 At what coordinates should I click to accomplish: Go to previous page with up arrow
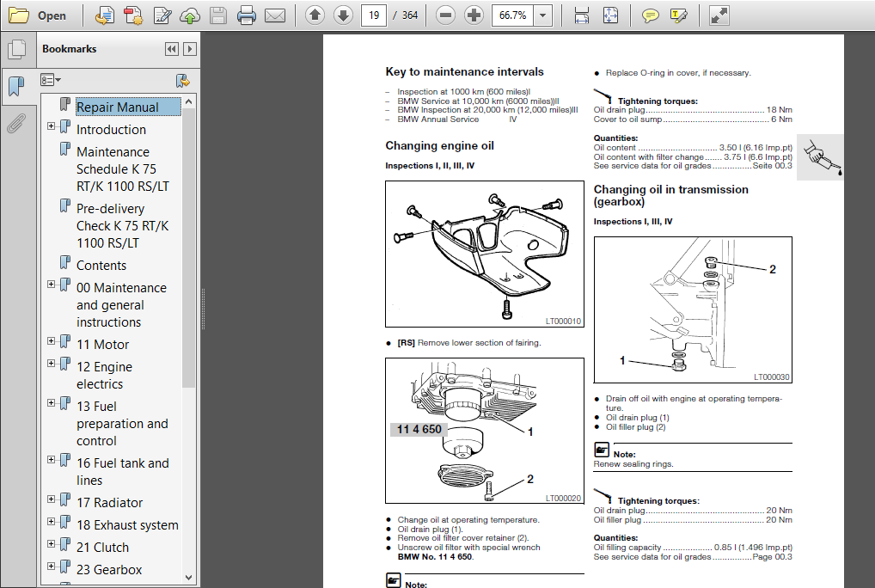coord(315,15)
